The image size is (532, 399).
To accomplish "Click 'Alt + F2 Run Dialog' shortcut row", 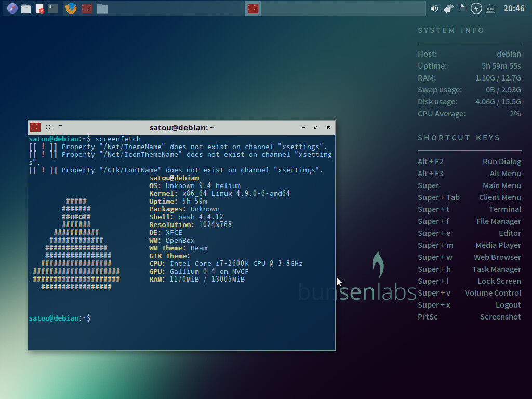I will click(x=469, y=162).
